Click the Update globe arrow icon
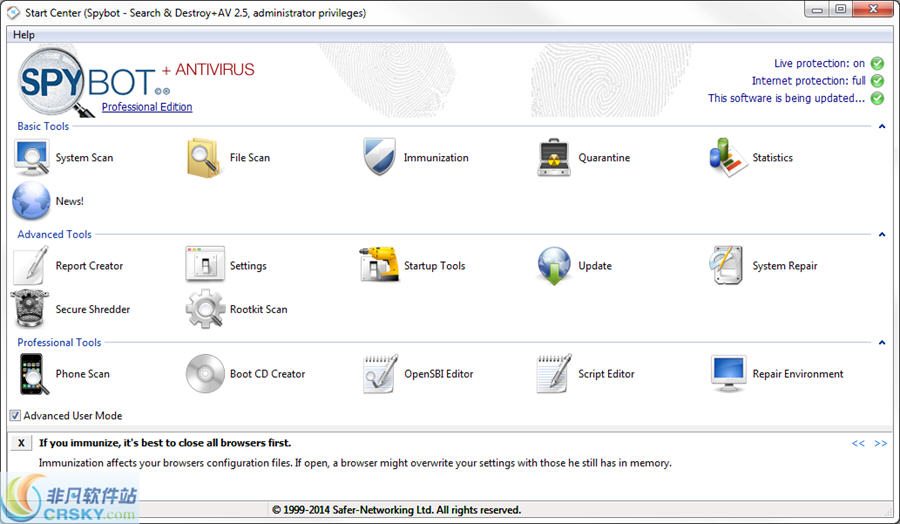 click(x=554, y=266)
